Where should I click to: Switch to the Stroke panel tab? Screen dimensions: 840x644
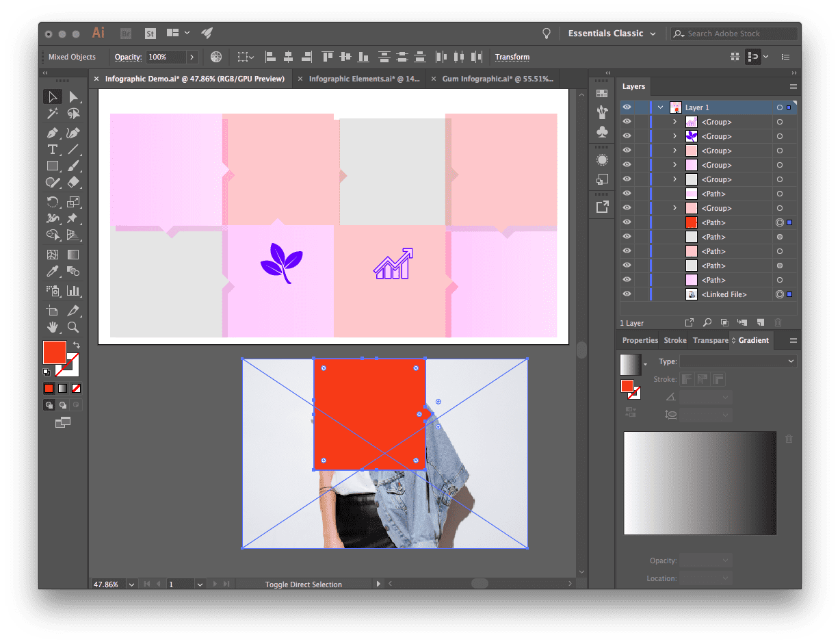pos(675,340)
